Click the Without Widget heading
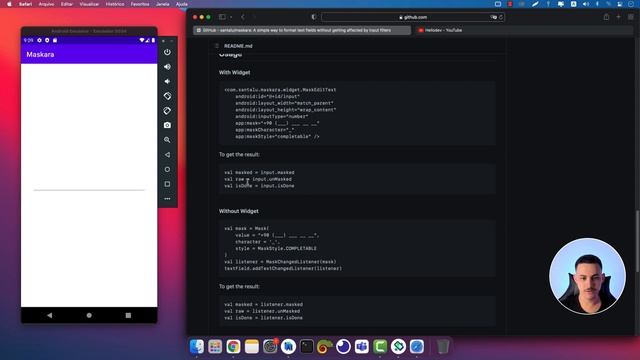Image resolution: width=640 pixels, height=360 pixels. pyautogui.click(x=239, y=211)
